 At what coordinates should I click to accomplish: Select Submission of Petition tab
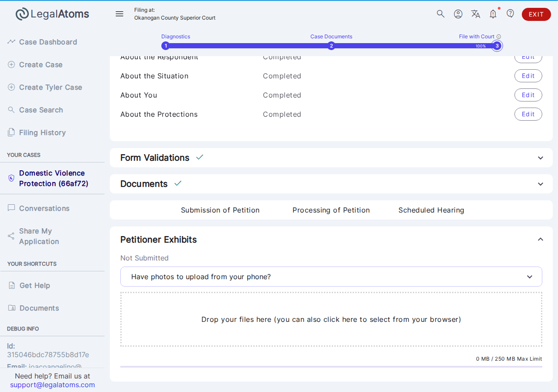[220, 210]
